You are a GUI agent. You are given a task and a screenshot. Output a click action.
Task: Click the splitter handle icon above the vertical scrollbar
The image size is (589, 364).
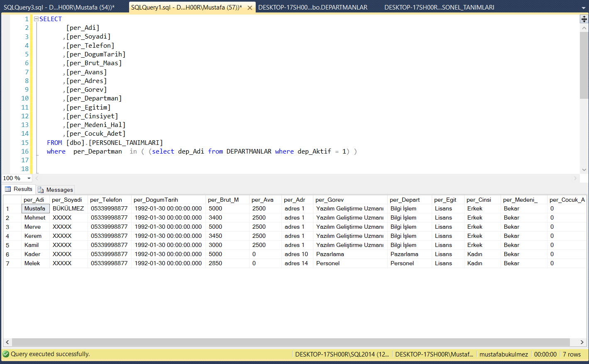584,19
